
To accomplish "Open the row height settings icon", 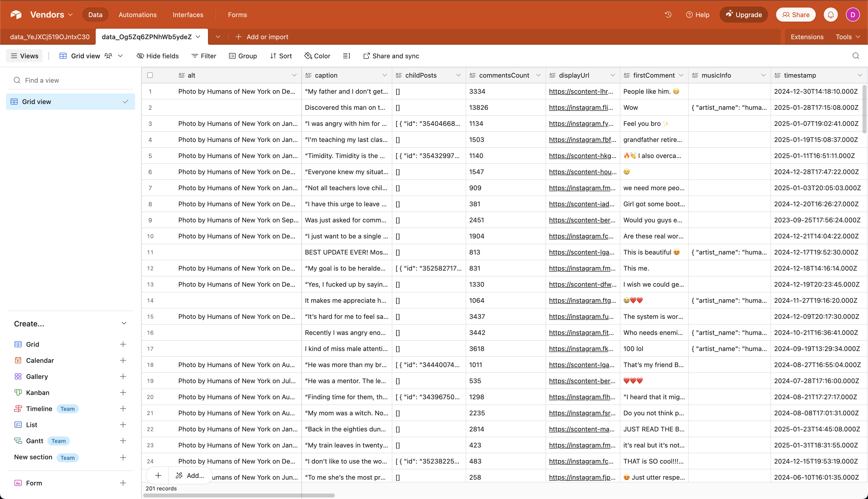I will coord(347,56).
